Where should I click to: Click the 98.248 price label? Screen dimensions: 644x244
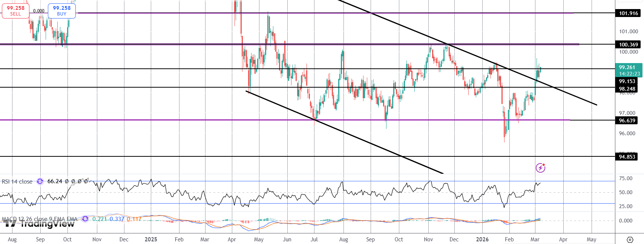[x=627, y=89]
